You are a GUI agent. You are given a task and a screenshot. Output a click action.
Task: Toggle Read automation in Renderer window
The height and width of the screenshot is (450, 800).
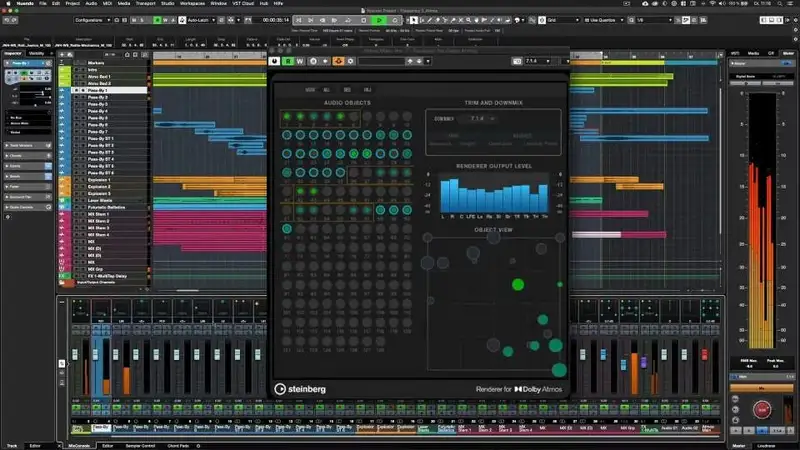(288, 61)
